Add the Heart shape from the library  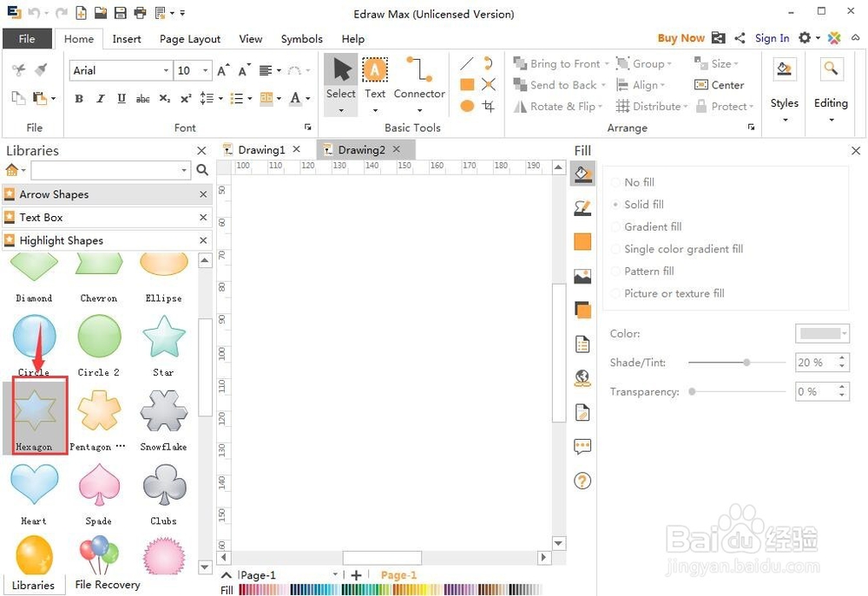(x=35, y=494)
